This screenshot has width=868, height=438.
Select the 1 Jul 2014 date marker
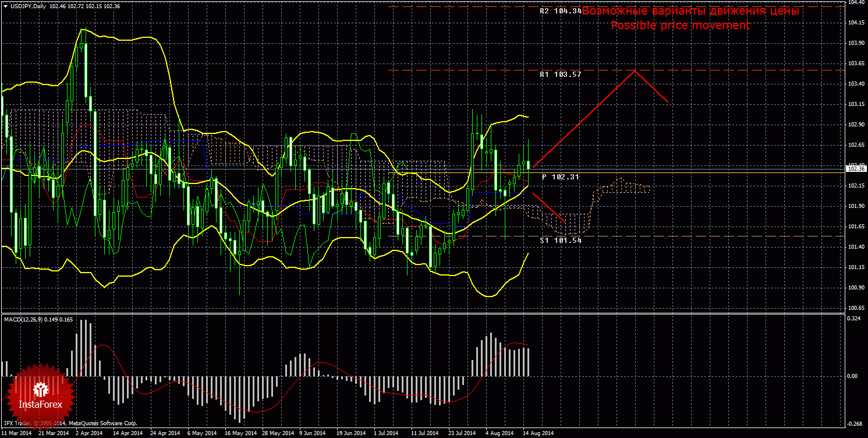click(x=385, y=433)
